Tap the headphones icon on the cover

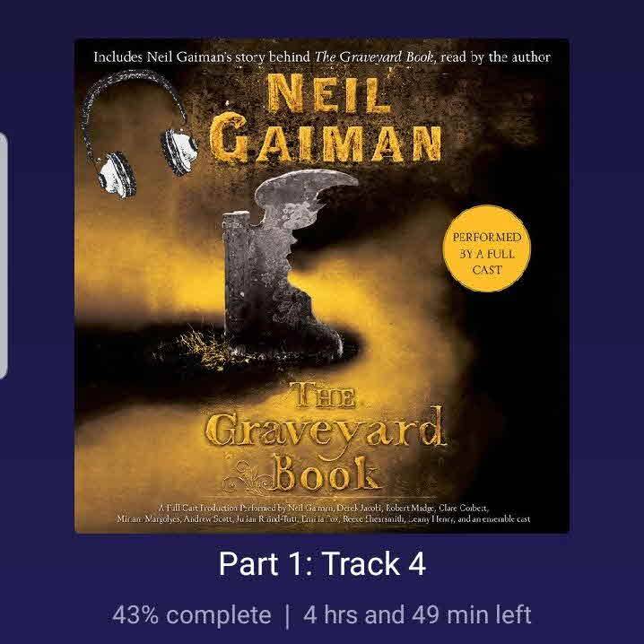point(139,134)
